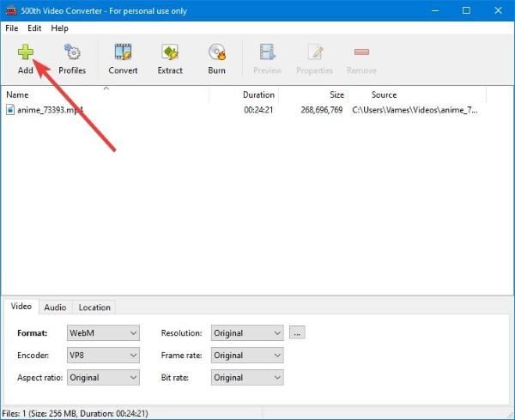The height and width of the screenshot is (420, 515).
Task: Click the Remove minus icon
Action: [361, 52]
